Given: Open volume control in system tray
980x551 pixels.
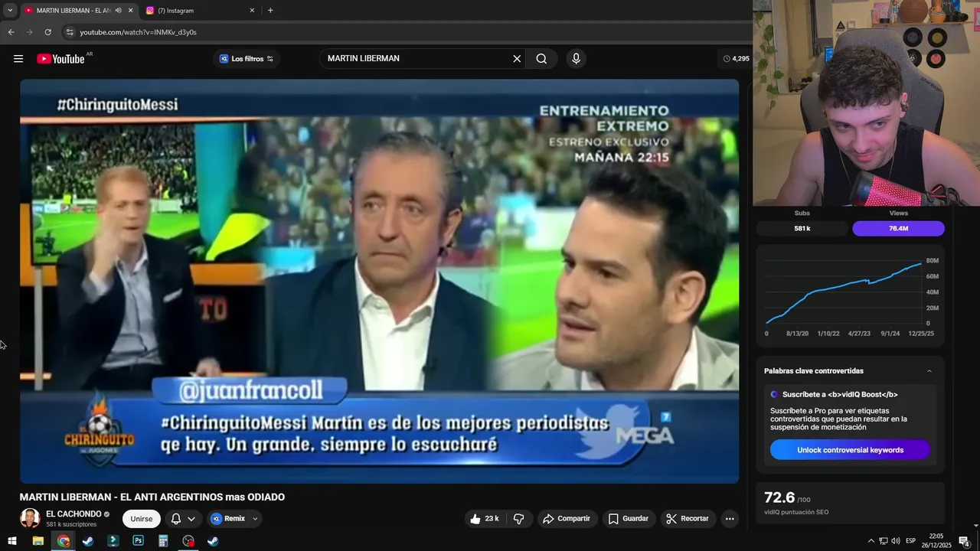Looking at the screenshot, I should 896,541.
